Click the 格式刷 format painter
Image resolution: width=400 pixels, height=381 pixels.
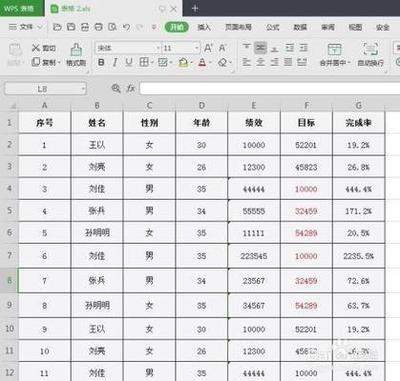(x=76, y=55)
